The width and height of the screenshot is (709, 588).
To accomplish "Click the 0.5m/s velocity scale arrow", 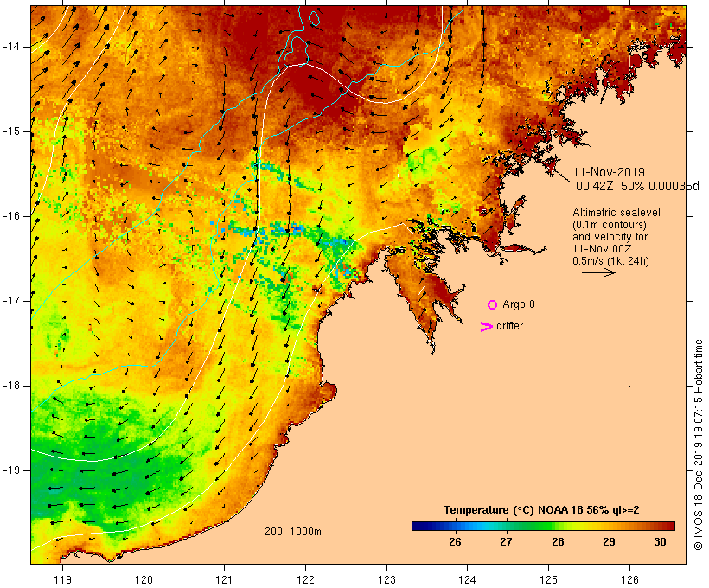I will 598,272.
